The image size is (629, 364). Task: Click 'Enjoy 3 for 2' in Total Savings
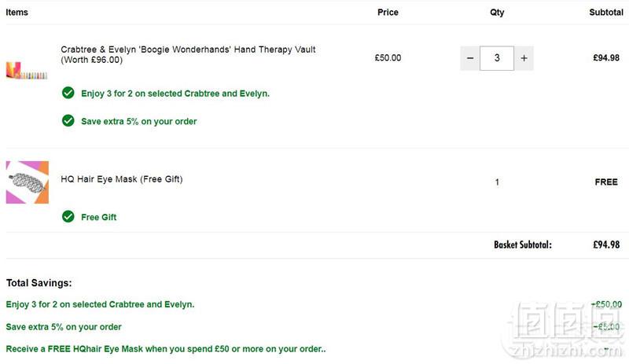100,304
